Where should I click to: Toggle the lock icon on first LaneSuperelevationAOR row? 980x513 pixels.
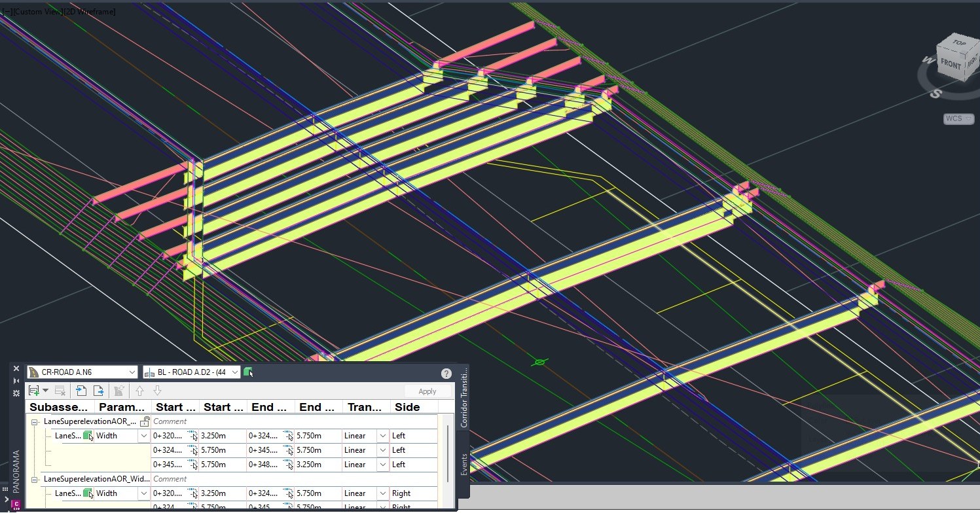point(145,421)
